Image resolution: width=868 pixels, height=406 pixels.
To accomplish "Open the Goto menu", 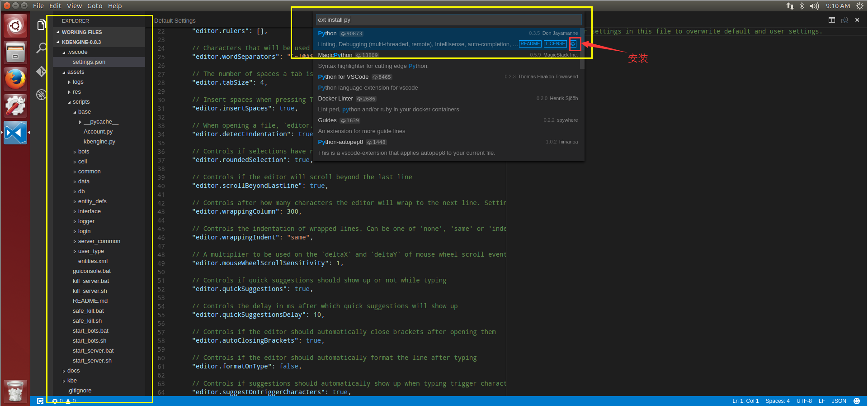I will coord(94,6).
